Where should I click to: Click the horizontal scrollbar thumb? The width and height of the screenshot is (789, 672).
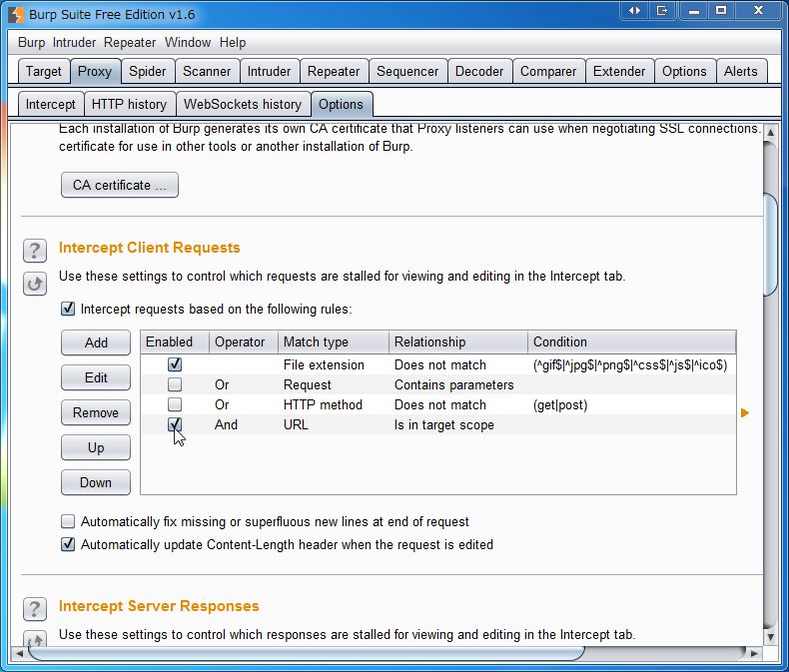[x=307, y=653]
